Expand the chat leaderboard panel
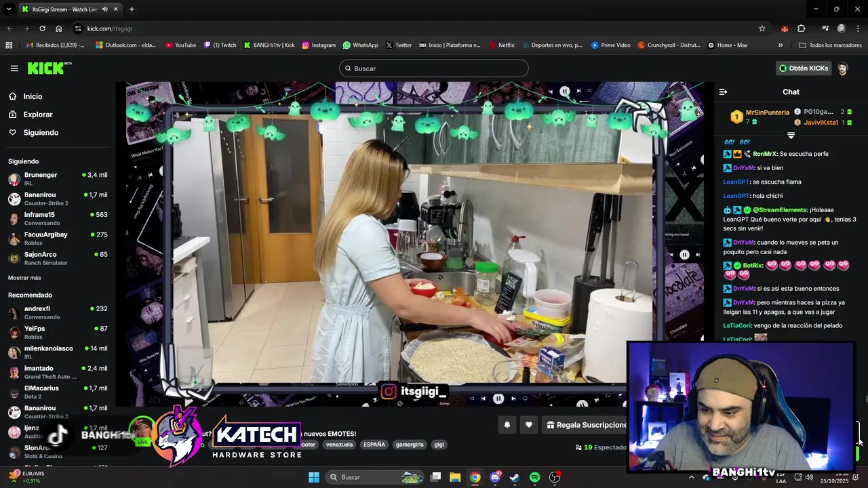 coord(791,136)
